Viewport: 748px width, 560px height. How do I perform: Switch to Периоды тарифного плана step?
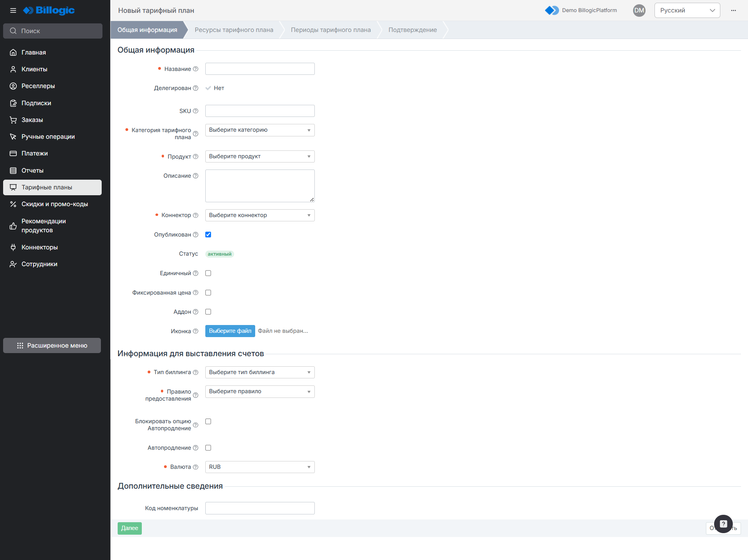pos(330,30)
